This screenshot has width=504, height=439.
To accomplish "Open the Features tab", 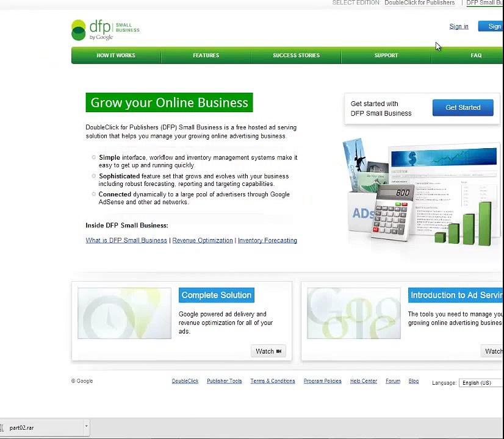I will 206,55.
